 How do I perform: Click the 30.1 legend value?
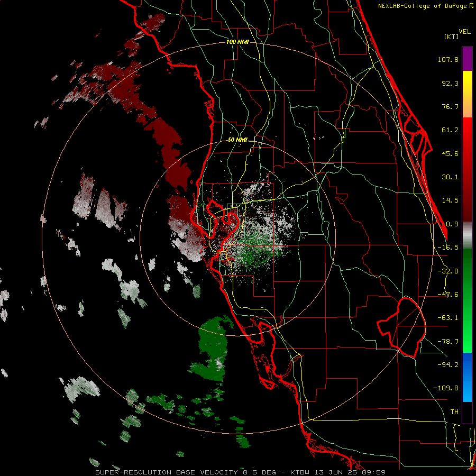click(450, 177)
